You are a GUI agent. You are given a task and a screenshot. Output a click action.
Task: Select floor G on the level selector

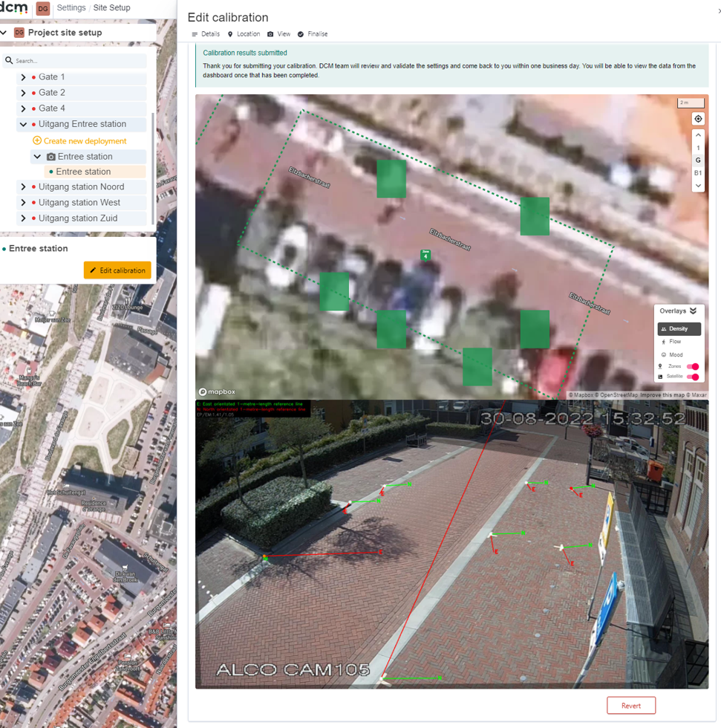(x=698, y=160)
